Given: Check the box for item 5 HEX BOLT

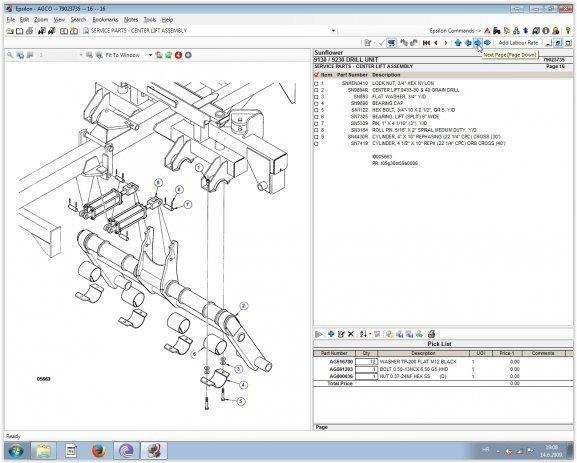Looking at the screenshot, I should [x=316, y=110].
